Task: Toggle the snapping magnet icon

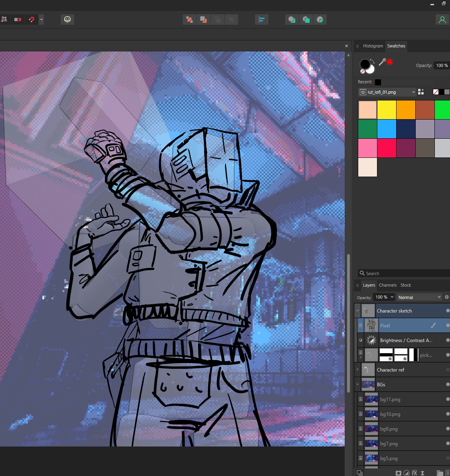Action: [x=32, y=20]
